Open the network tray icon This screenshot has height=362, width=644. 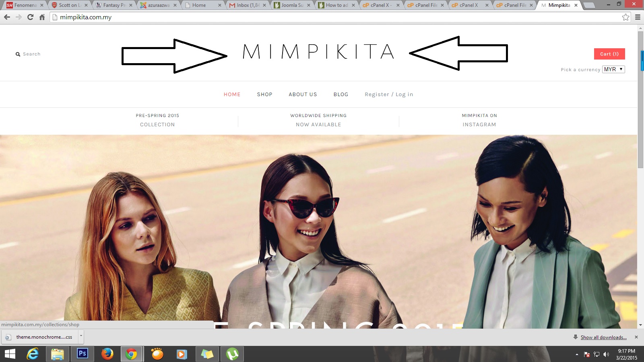597,354
